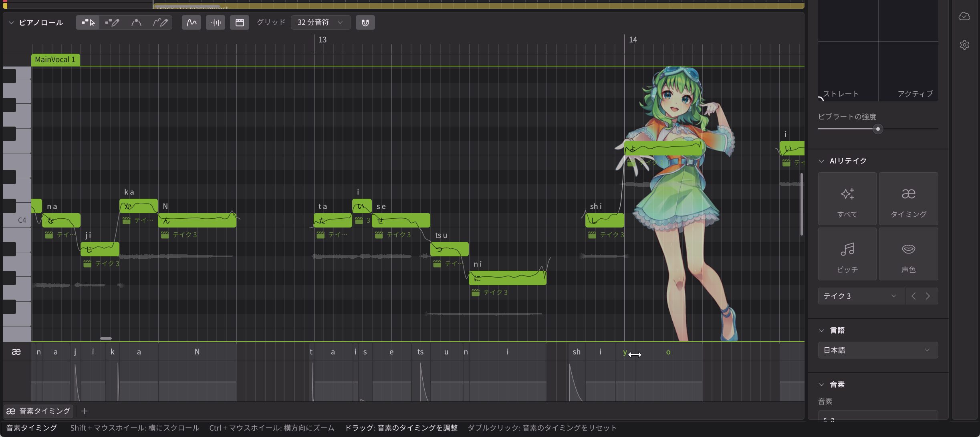Click the ピッチ retake button

coord(847,254)
